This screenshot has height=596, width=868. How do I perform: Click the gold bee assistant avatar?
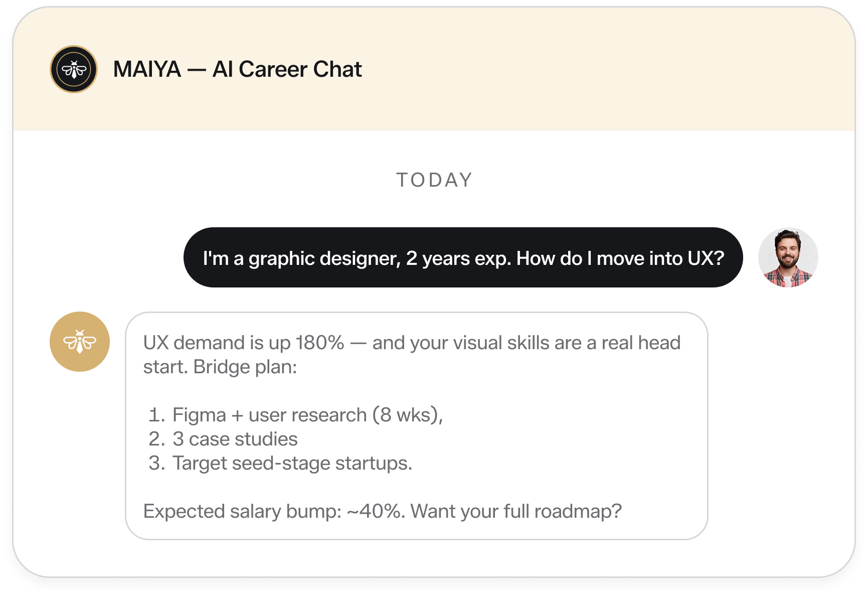(x=80, y=342)
